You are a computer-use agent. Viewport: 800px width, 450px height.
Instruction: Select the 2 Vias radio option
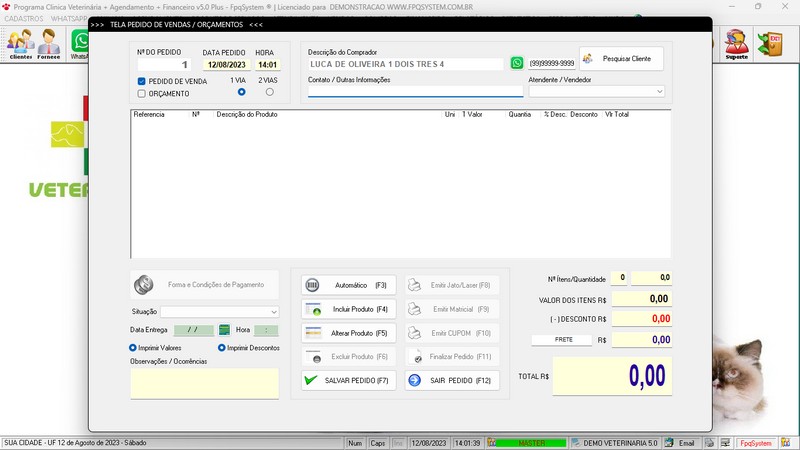tap(269, 92)
